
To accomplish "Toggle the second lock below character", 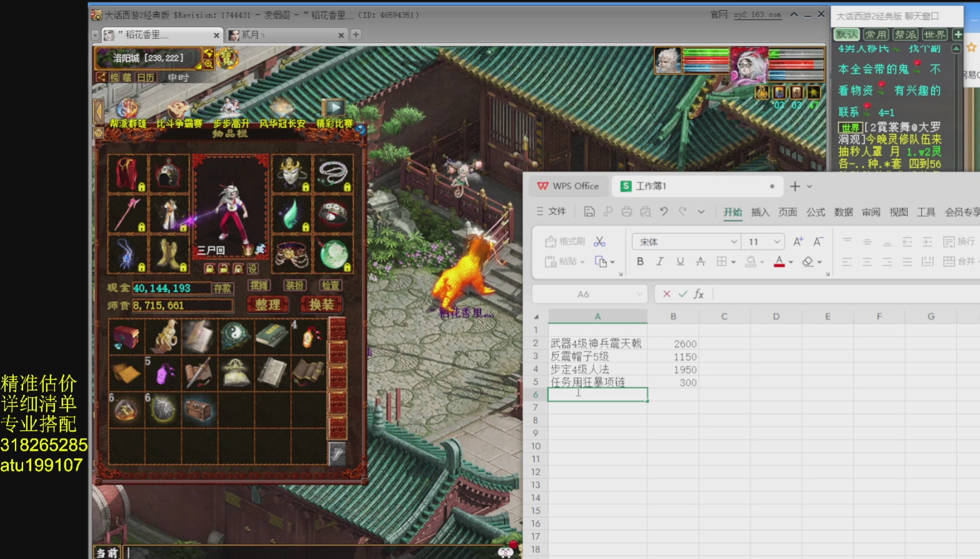I will coord(224,269).
